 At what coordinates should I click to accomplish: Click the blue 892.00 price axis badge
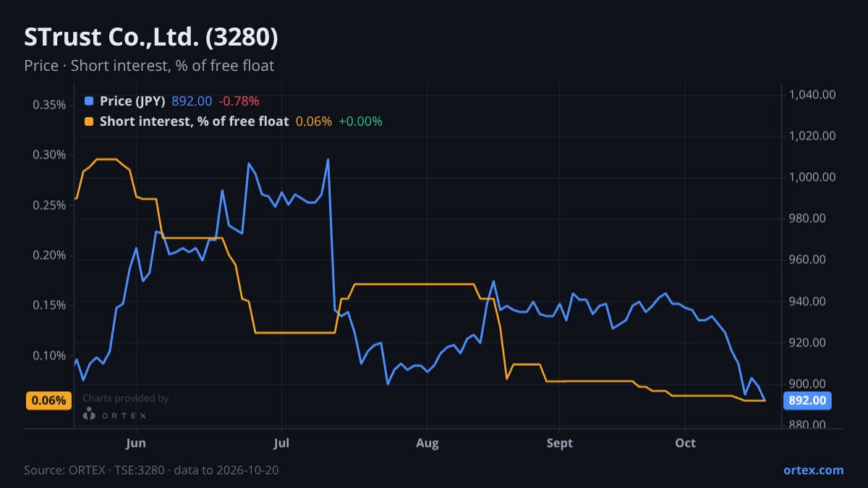click(807, 401)
